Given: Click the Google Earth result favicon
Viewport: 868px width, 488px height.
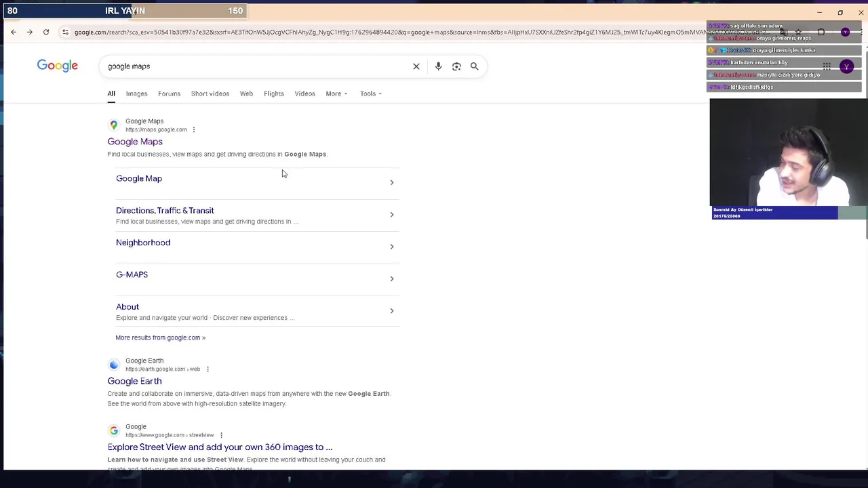Looking at the screenshot, I should click(x=114, y=365).
